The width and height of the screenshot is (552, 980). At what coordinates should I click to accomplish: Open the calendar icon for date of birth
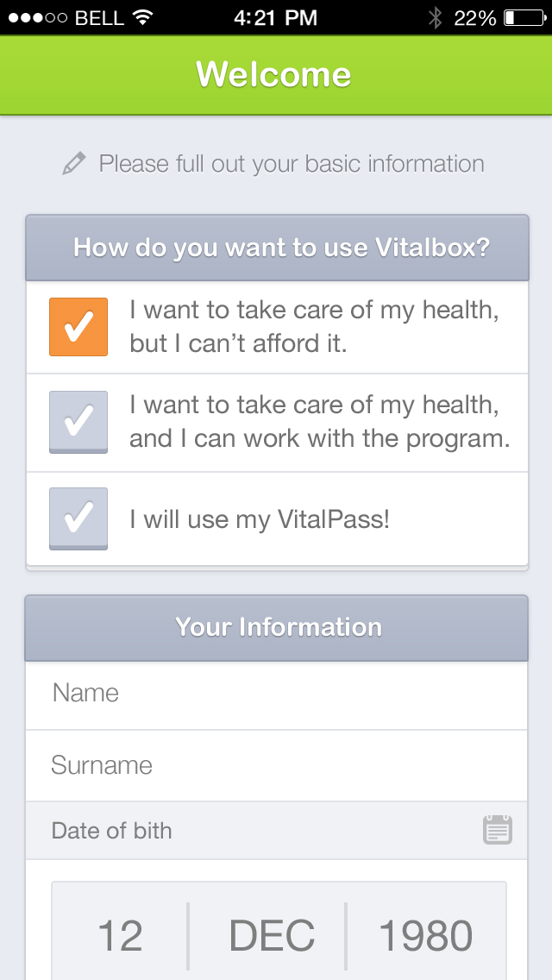(x=498, y=830)
